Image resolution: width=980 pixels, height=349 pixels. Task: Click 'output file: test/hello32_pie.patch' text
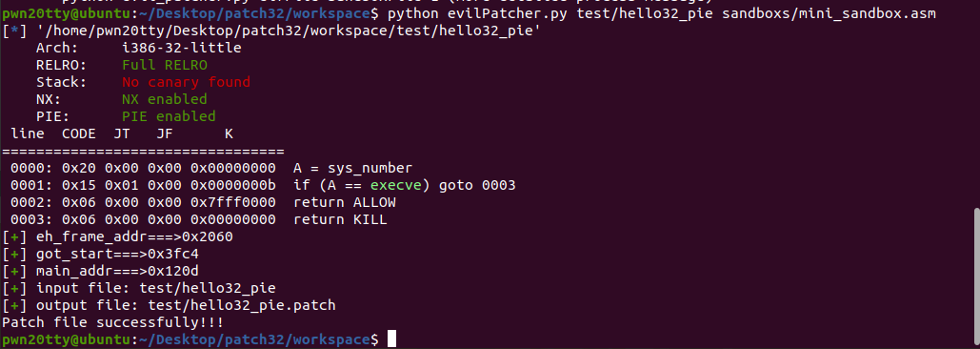click(187, 305)
